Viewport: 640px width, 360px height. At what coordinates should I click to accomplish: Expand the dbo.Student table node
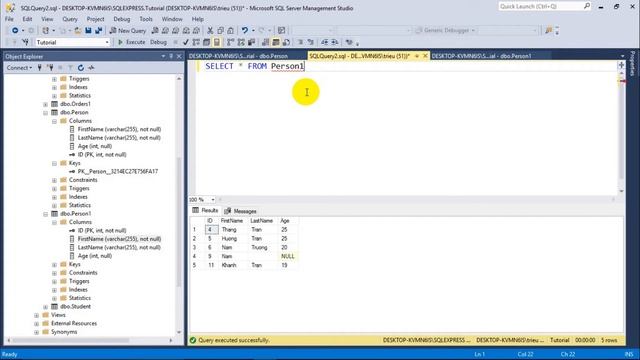tap(46, 307)
